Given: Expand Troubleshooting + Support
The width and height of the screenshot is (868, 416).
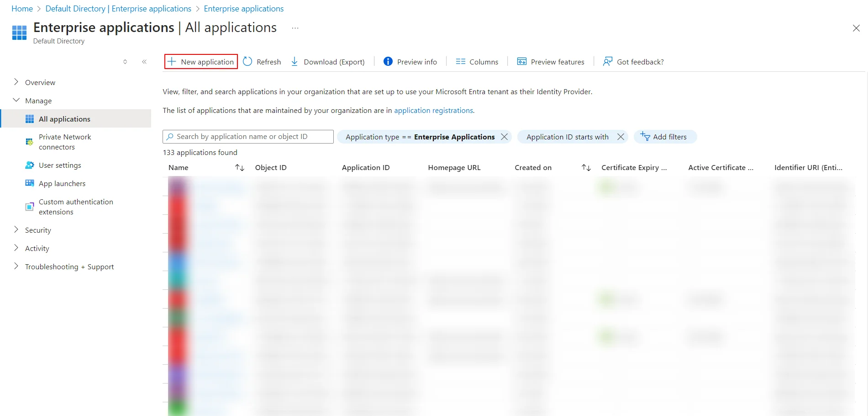Looking at the screenshot, I should click(69, 267).
